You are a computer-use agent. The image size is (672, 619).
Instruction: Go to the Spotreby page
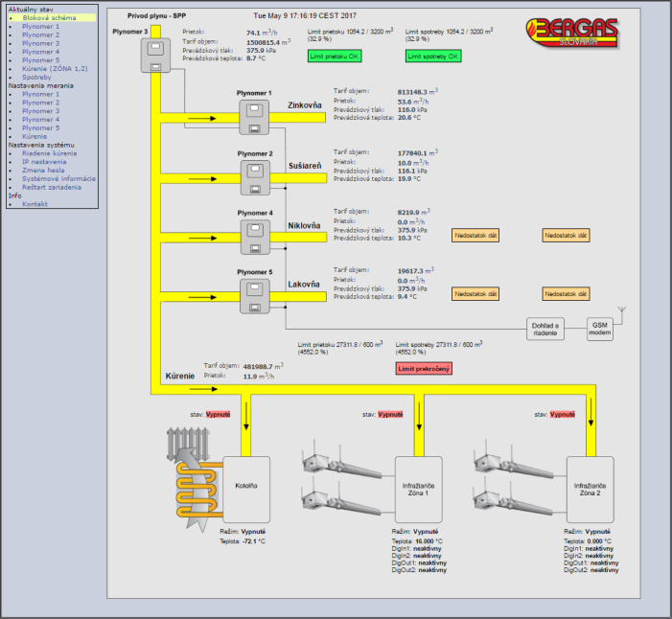36,78
